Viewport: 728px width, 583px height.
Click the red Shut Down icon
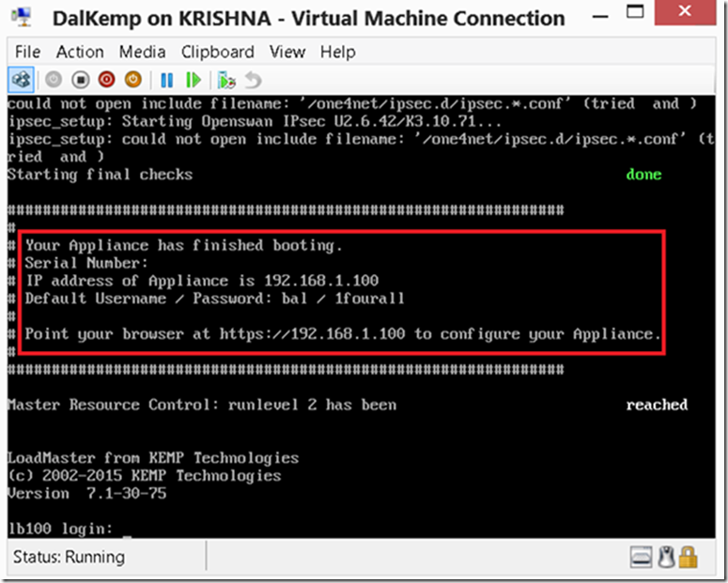tap(106, 80)
